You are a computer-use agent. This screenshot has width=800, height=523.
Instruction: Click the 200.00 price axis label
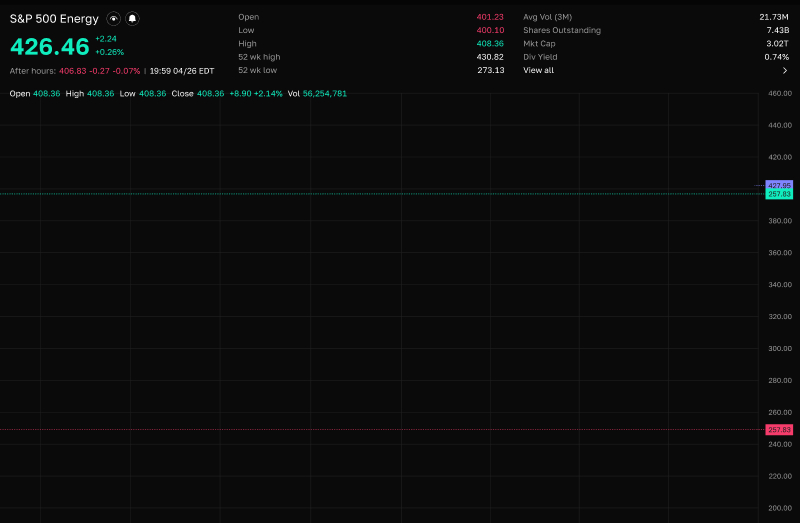point(780,508)
